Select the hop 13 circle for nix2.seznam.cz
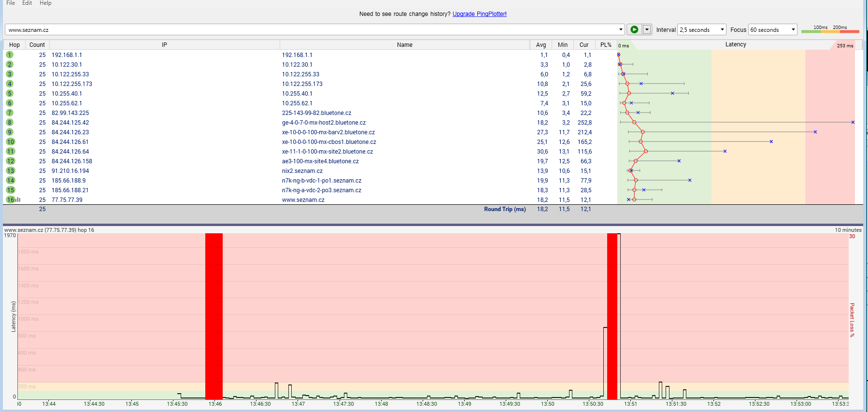Viewport: 868px width, 412px height. pyautogui.click(x=10, y=170)
